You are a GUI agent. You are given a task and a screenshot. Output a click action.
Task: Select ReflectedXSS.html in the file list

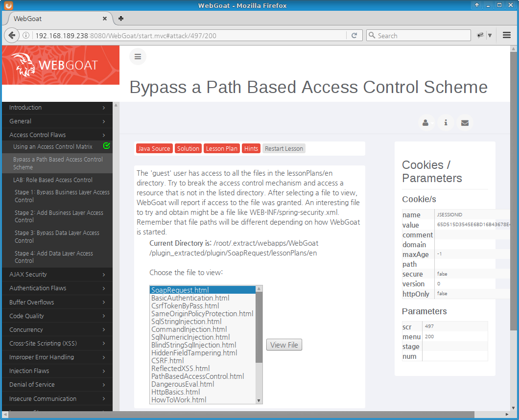click(203, 369)
